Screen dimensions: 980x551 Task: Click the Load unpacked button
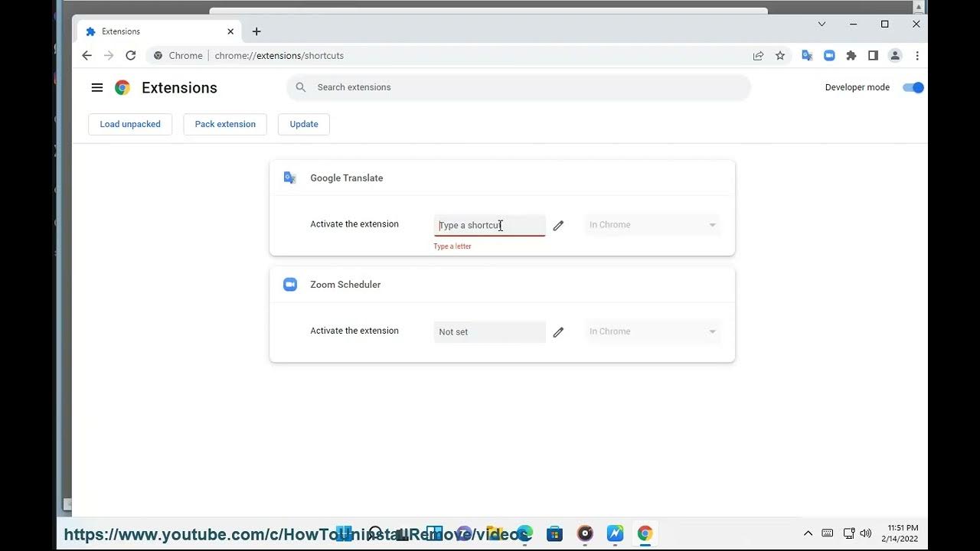pyautogui.click(x=130, y=124)
